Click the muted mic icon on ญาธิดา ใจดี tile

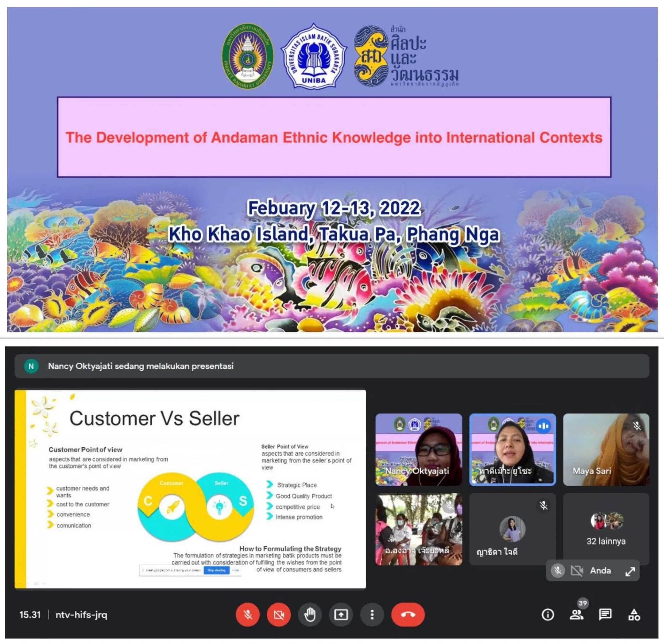543,506
